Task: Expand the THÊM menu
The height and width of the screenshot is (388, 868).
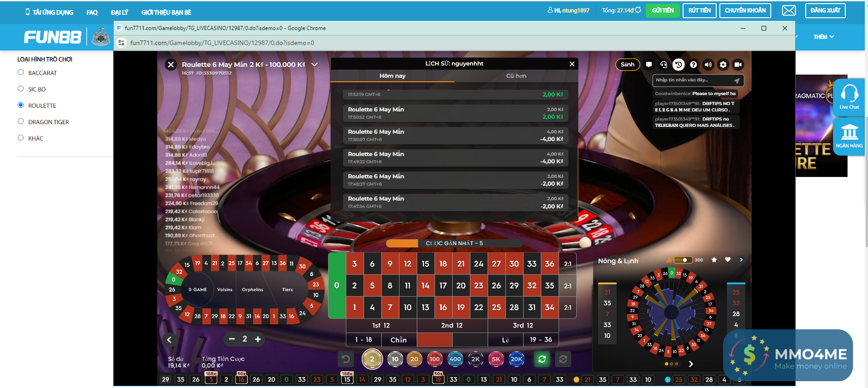Action: click(823, 37)
